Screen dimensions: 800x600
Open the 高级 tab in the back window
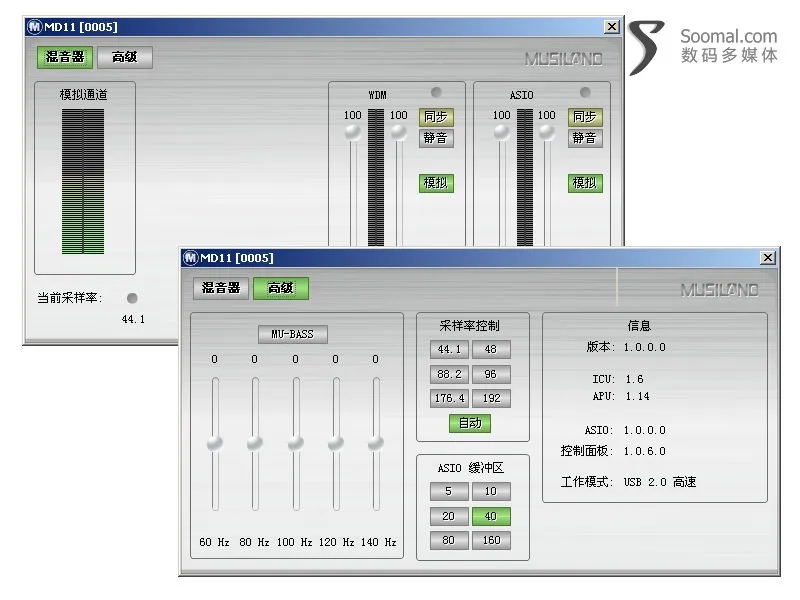(124, 57)
